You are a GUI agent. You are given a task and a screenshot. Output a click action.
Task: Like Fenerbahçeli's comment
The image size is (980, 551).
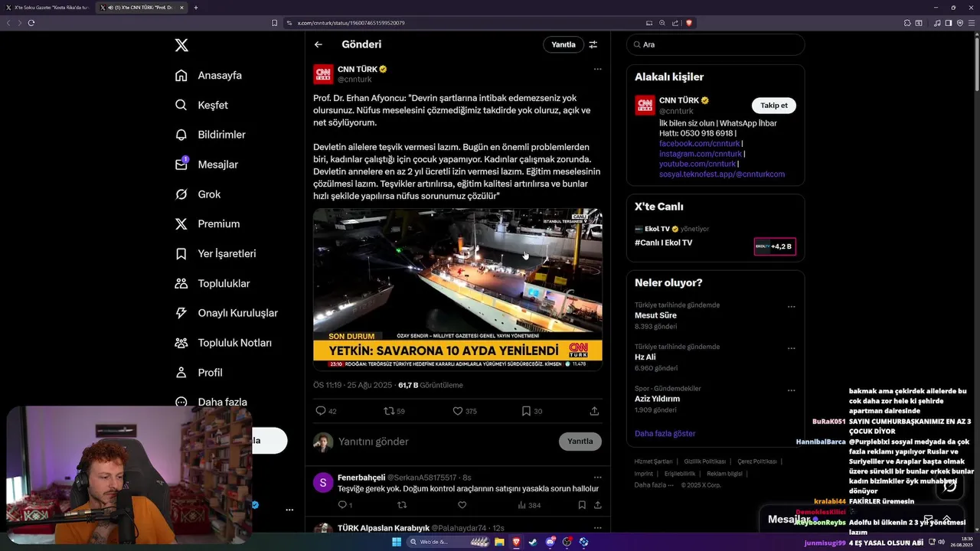tap(462, 505)
